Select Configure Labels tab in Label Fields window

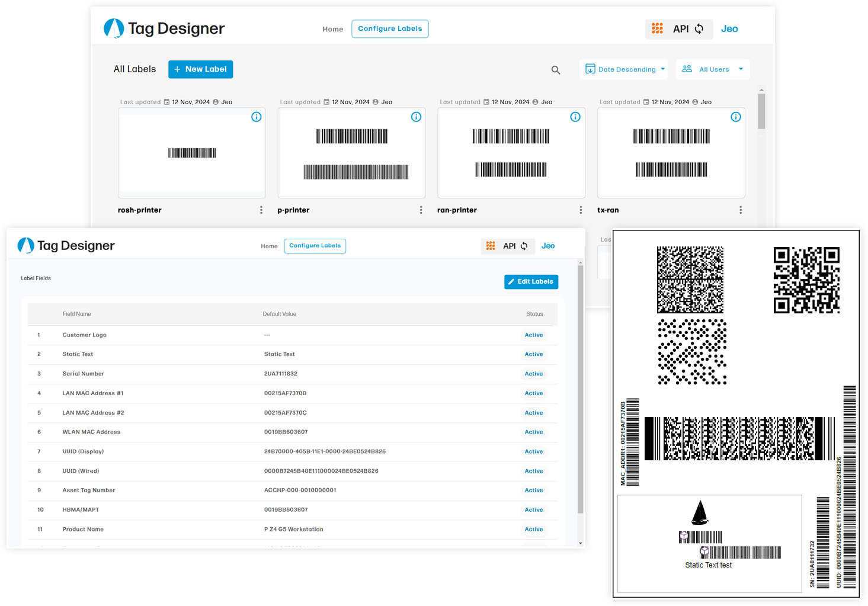(x=315, y=246)
